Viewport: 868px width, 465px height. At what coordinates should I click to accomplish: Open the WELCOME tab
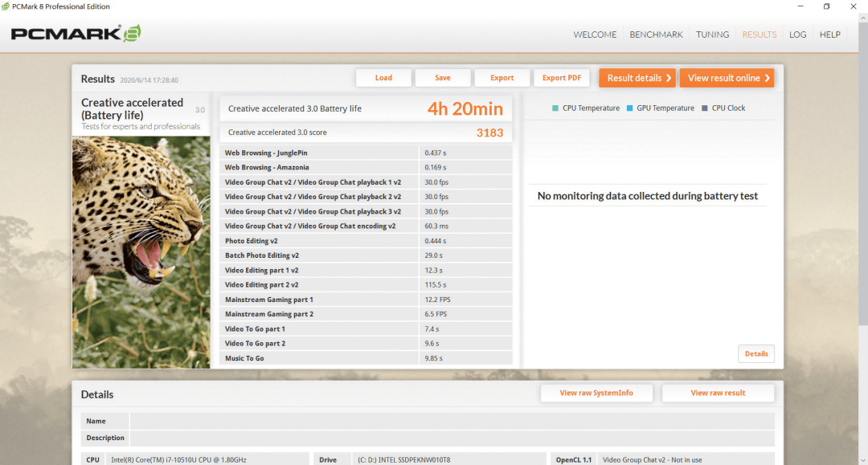coord(595,35)
